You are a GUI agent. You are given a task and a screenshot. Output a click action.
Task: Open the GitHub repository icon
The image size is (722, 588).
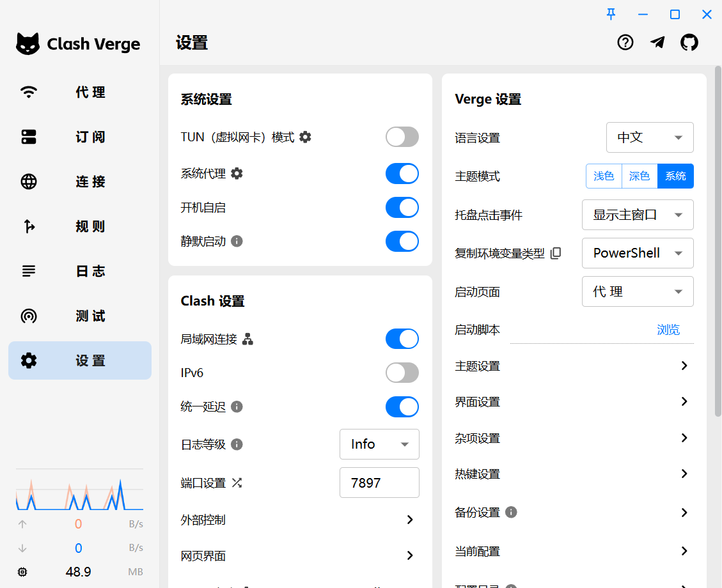(x=689, y=42)
